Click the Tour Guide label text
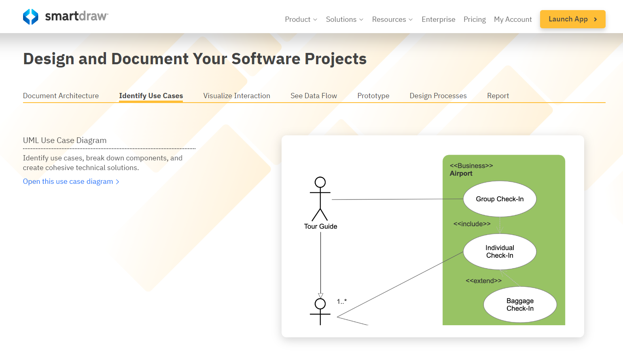 point(320,226)
